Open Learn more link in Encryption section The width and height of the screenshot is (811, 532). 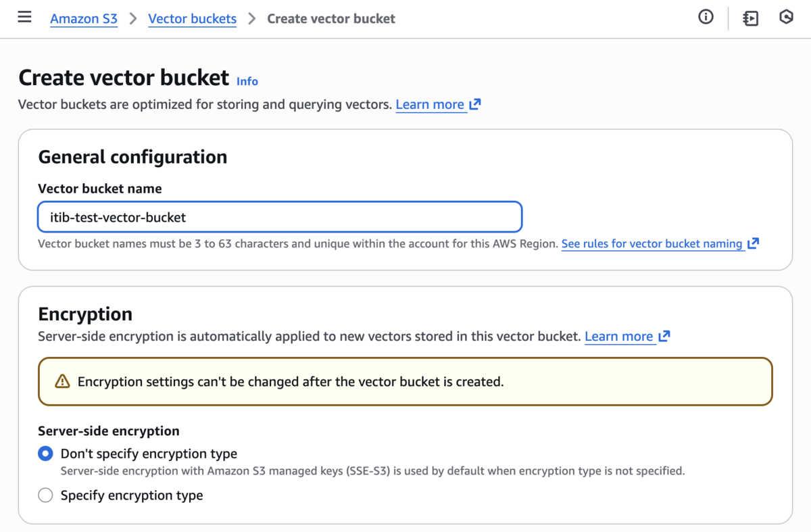[x=619, y=337]
